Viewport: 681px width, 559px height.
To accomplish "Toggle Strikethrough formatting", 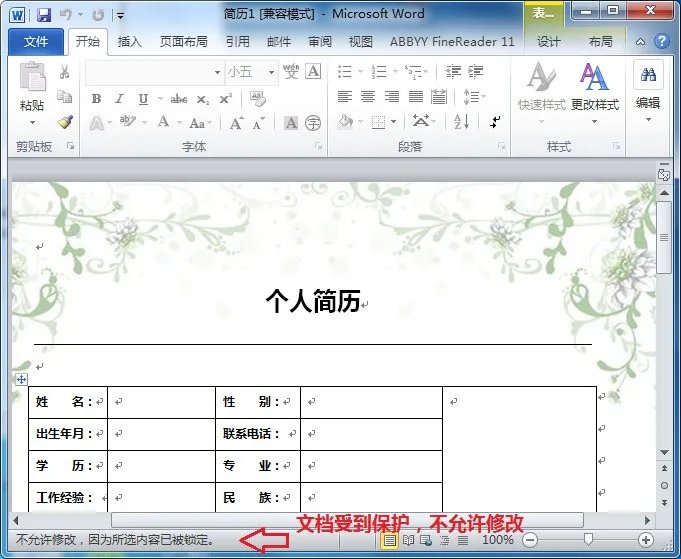I will (179, 99).
